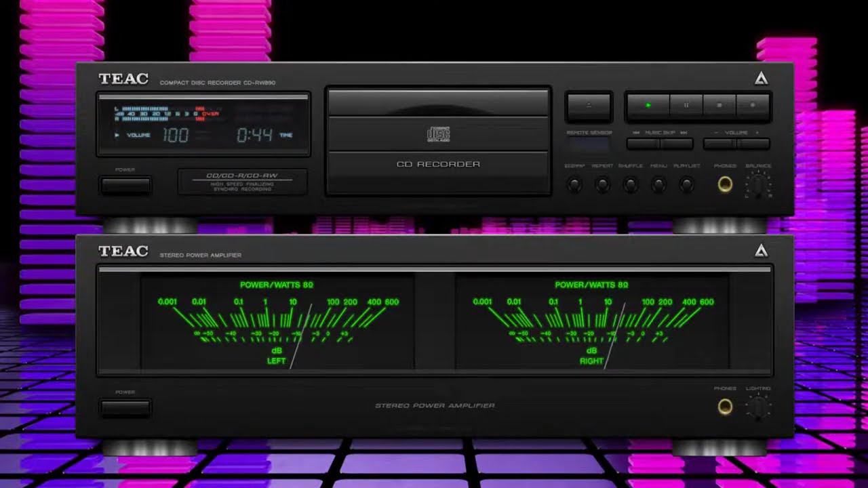The height and width of the screenshot is (488, 868).
Task: Click the Phones jack on the CD recorder
Action: coord(725,184)
